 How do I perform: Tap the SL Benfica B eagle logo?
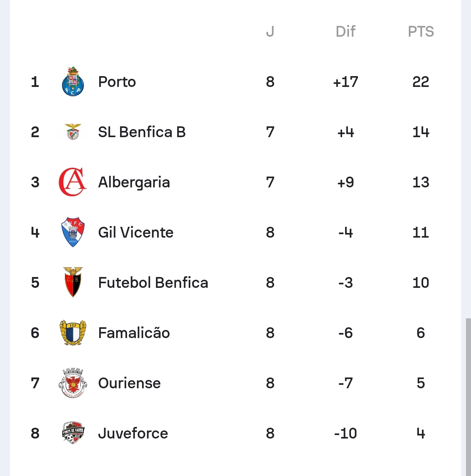tap(73, 132)
